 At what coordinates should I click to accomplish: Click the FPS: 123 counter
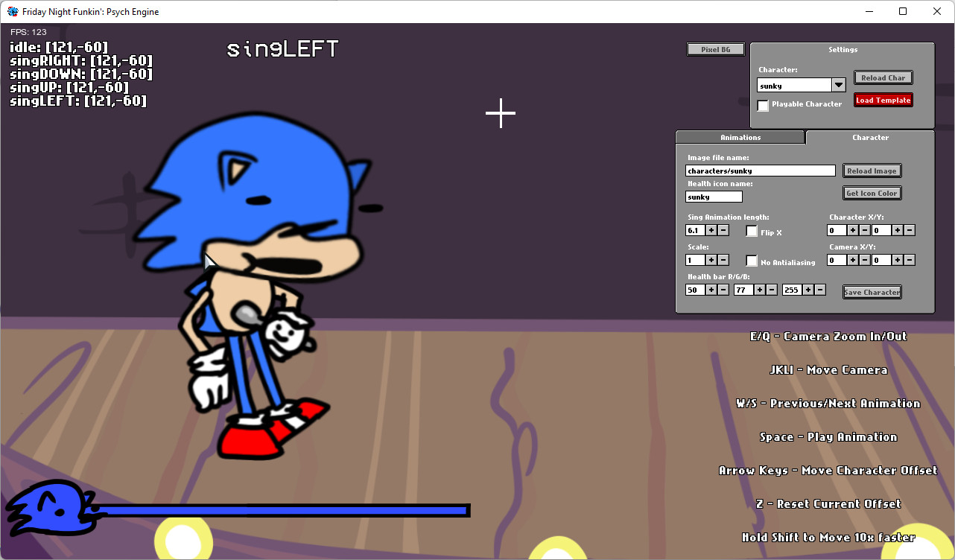coord(28,32)
